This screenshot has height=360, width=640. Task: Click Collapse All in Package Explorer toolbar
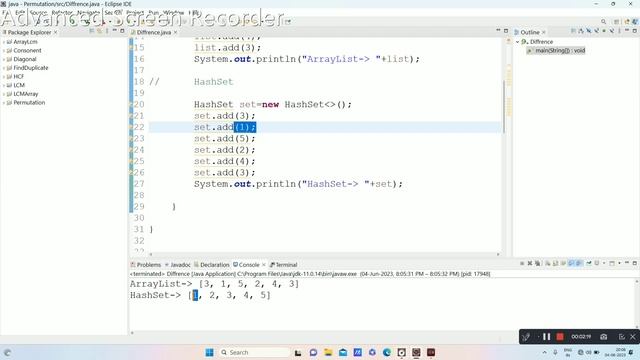tap(91, 31)
